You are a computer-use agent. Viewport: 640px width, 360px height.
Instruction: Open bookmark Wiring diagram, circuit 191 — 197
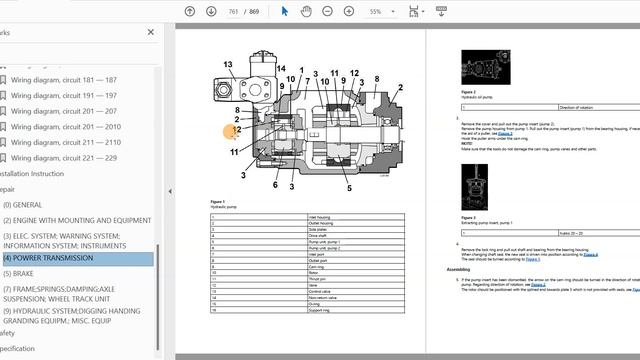64,96
